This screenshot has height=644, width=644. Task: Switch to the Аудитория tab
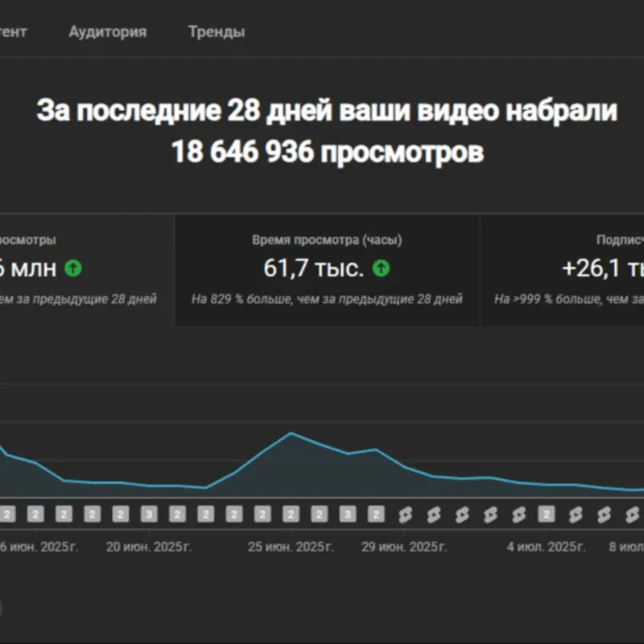(107, 31)
